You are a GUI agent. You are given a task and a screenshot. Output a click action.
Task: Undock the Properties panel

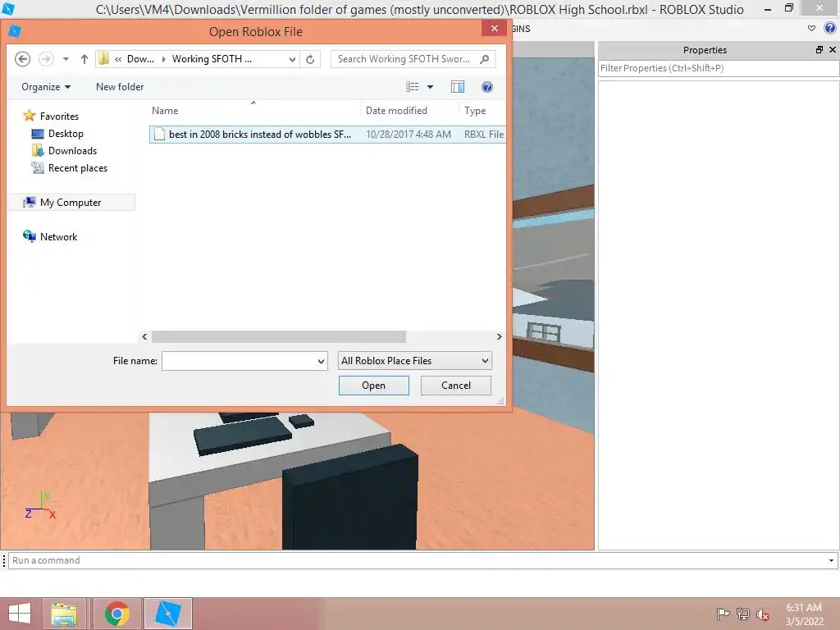819,50
